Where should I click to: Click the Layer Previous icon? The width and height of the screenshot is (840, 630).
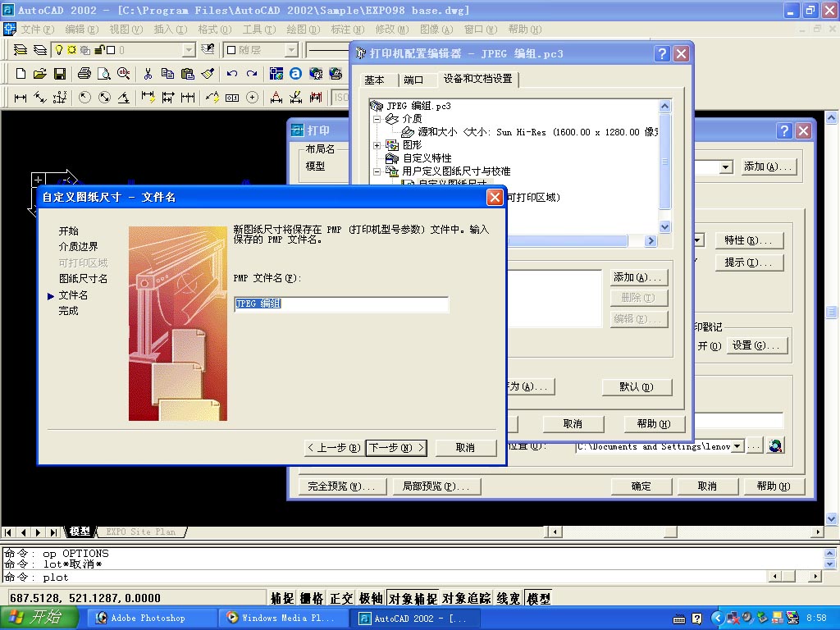(x=208, y=50)
